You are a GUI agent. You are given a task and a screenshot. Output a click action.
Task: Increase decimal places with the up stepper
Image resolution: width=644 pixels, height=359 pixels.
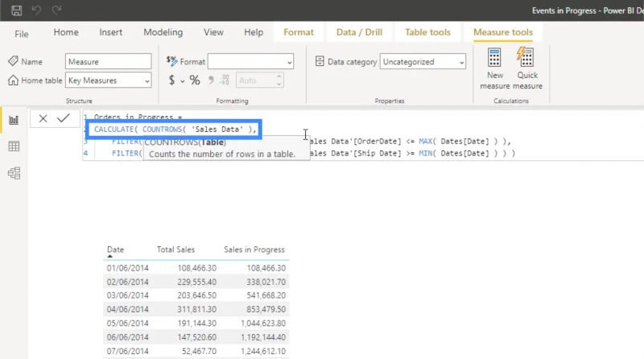point(279,76)
